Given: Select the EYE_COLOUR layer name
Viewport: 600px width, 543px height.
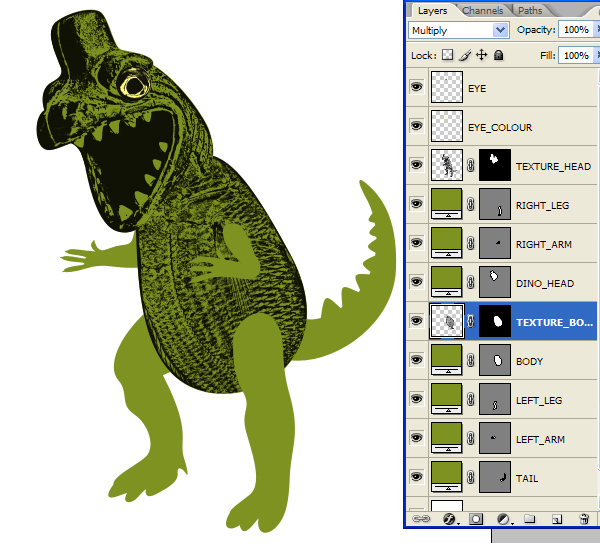Looking at the screenshot, I should pos(500,127).
